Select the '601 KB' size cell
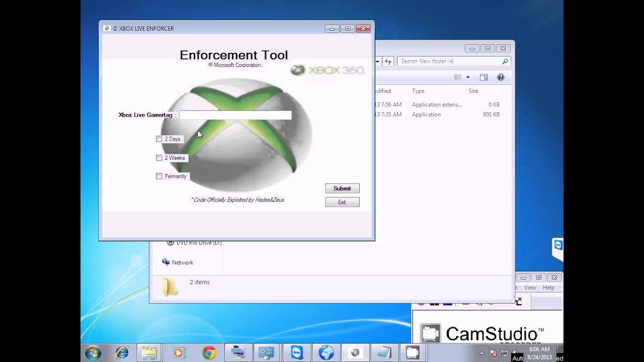The image size is (644, 362). coord(491,115)
